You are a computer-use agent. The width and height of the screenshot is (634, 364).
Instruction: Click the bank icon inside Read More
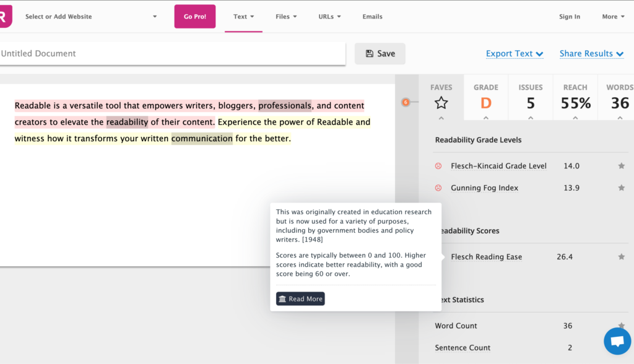tap(284, 298)
